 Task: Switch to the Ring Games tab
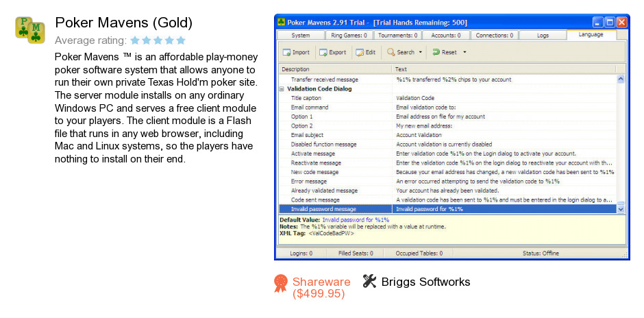349,36
